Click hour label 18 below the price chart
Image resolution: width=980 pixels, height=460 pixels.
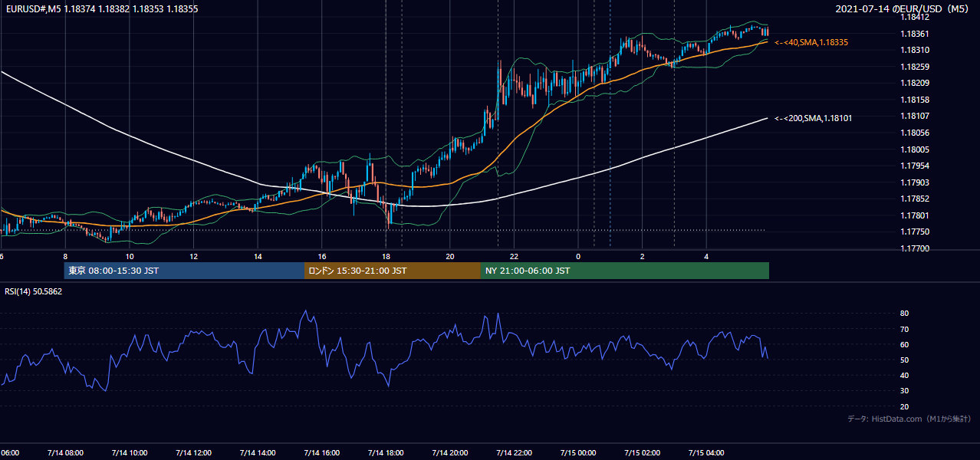point(386,256)
